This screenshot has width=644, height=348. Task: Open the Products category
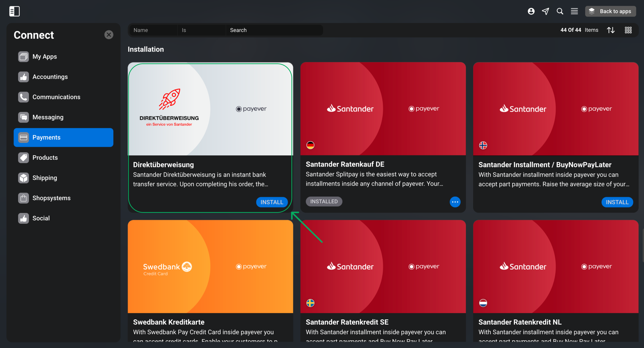[64, 158]
